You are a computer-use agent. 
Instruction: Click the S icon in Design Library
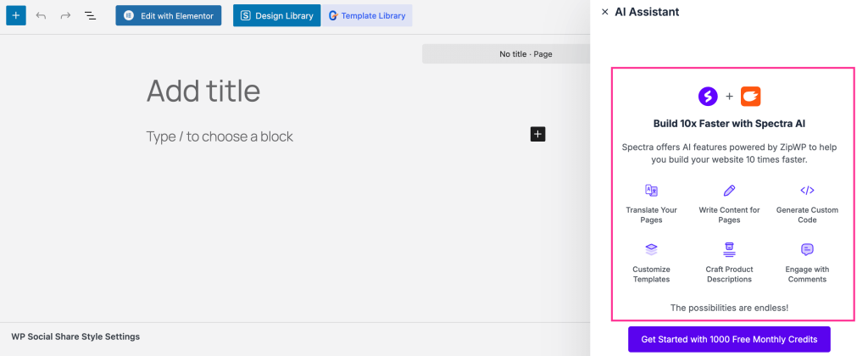pyautogui.click(x=245, y=15)
